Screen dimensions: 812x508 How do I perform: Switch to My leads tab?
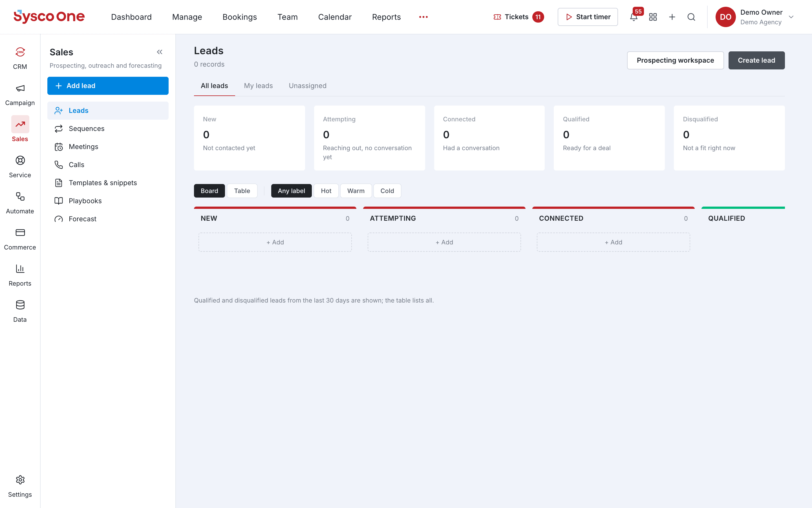tap(258, 86)
